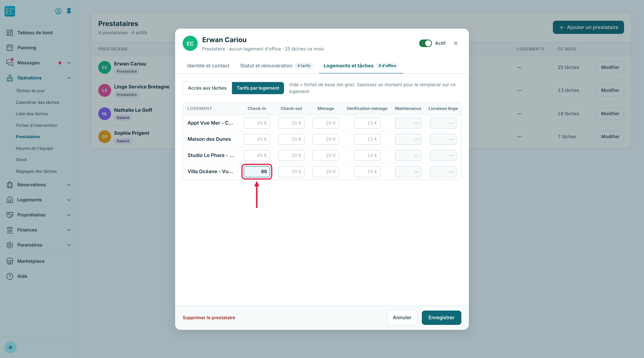The height and width of the screenshot is (358, 644).
Task: Open the Statut et rémunération tab
Action: pyautogui.click(x=276, y=66)
